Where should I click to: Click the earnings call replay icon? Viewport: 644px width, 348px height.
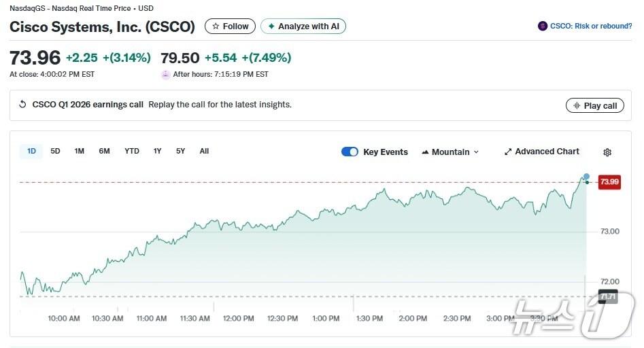(x=24, y=105)
